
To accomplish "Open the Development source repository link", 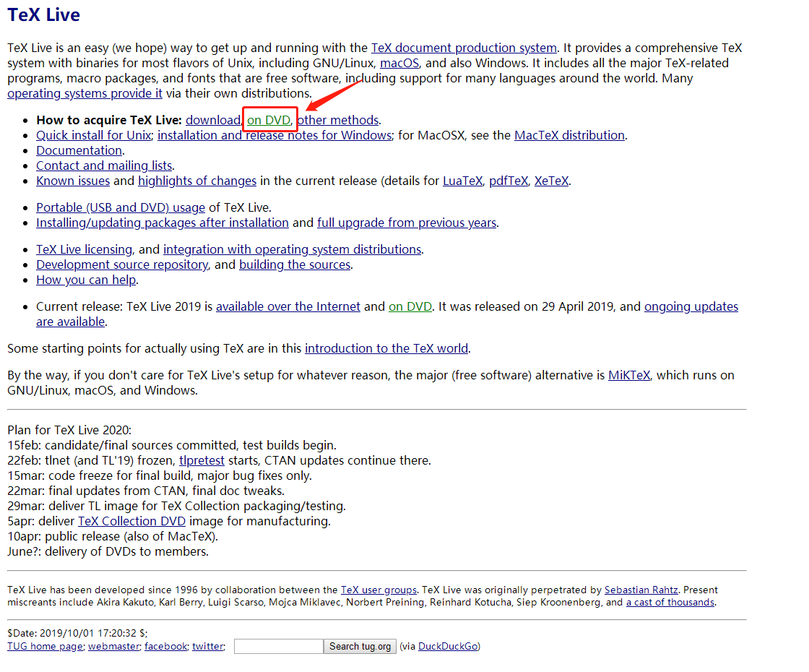I will point(122,264).
